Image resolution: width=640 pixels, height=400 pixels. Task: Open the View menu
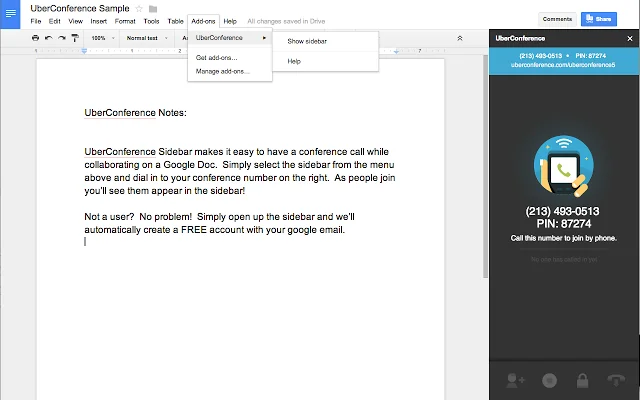pos(76,21)
